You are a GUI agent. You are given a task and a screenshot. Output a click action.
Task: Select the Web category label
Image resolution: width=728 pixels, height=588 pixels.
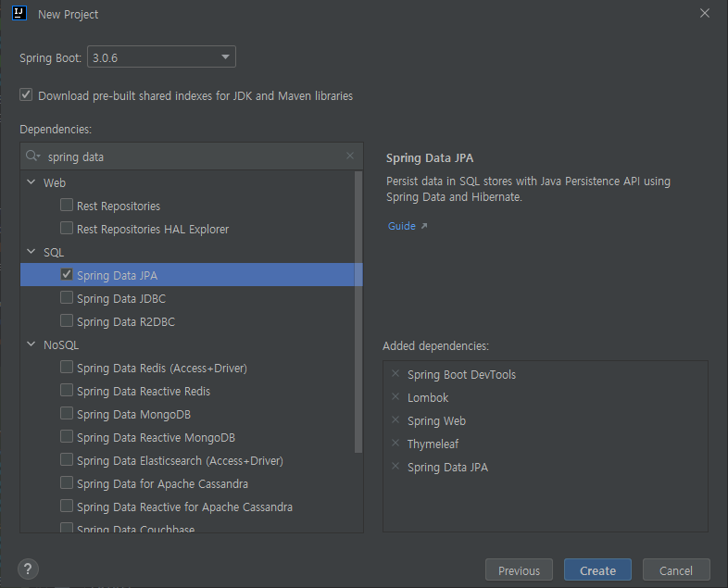point(55,182)
